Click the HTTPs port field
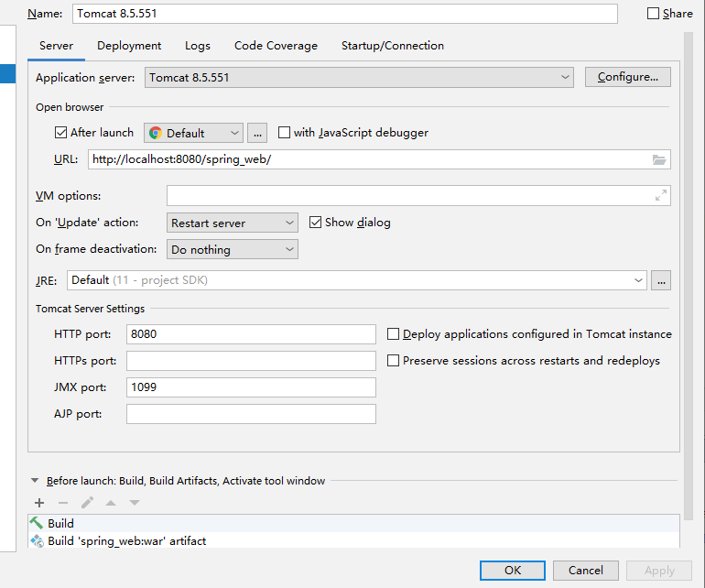This screenshot has height=588, width=705. [251, 361]
